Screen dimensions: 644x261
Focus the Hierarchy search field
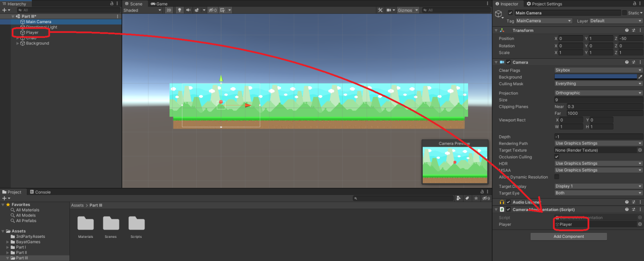(x=69, y=10)
